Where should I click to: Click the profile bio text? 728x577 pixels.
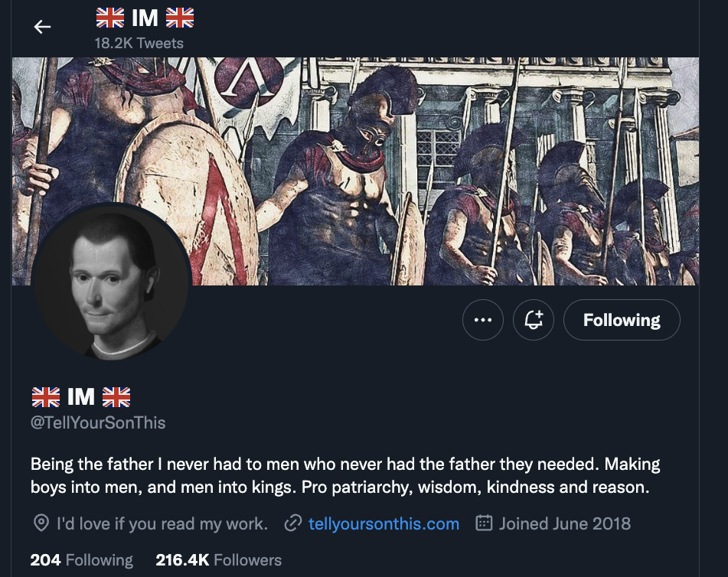point(344,475)
